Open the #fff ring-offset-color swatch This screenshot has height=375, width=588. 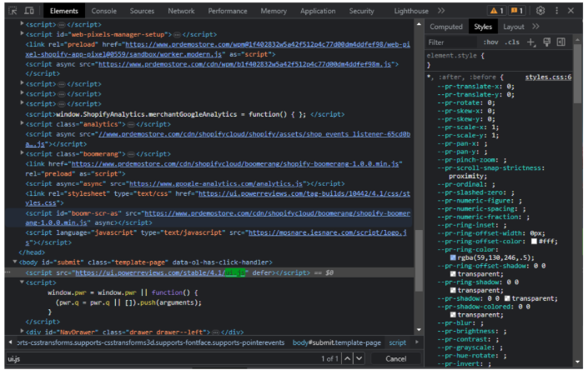point(534,242)
